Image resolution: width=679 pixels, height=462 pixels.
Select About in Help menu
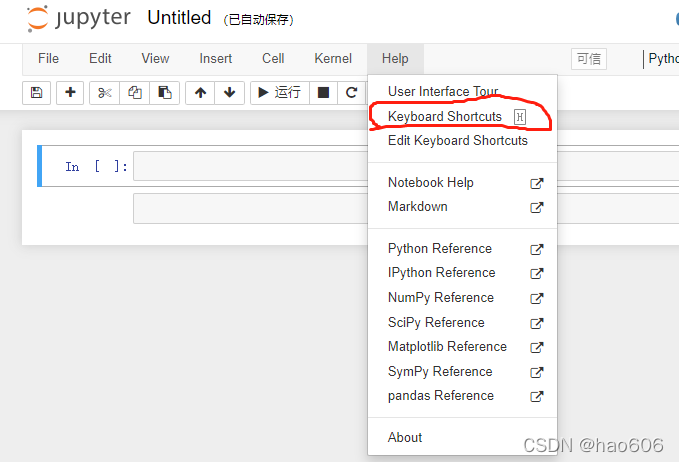[462, 438]
